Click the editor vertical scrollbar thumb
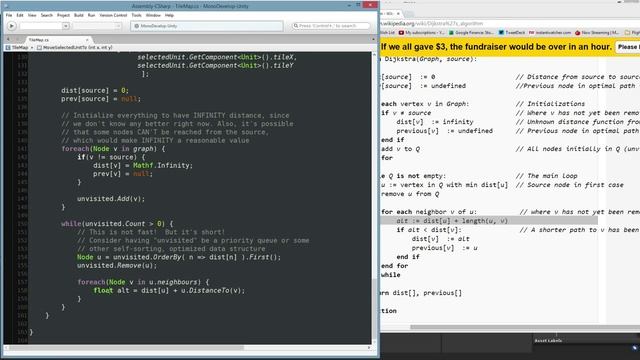Image resolution: width=640 pixels, height=360 pixels. click(374, 310)
